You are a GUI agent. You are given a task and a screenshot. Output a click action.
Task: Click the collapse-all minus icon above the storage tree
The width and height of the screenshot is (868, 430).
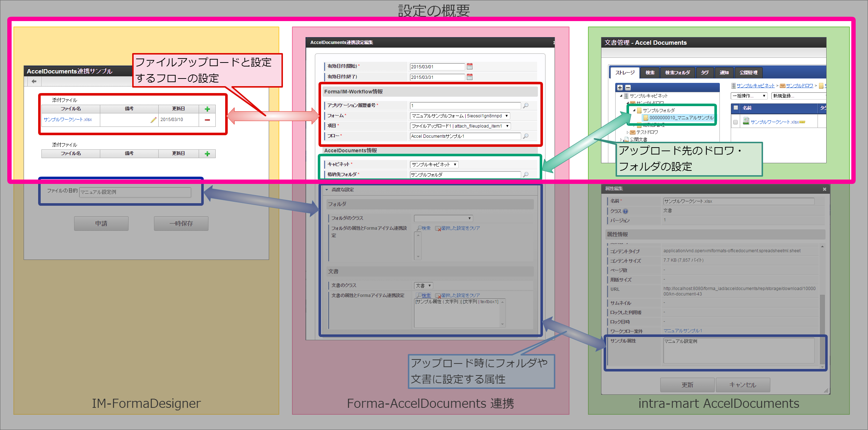point(628,88)
